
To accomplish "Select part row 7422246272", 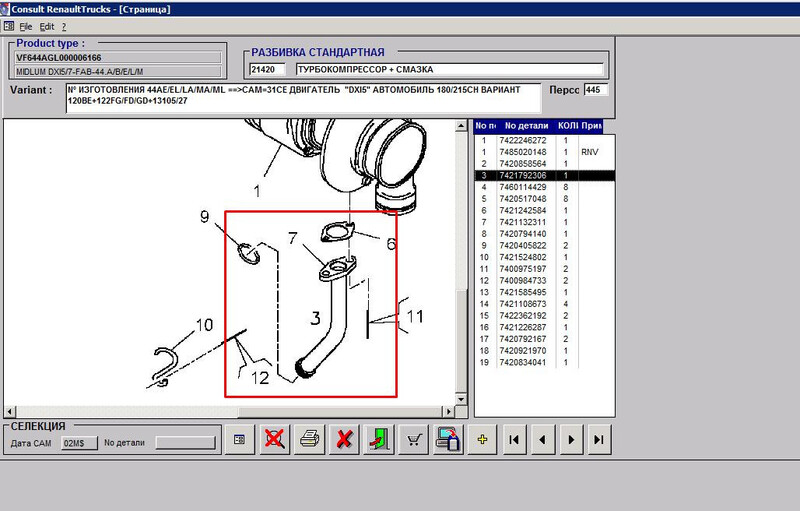I will [x=544, y=140].
